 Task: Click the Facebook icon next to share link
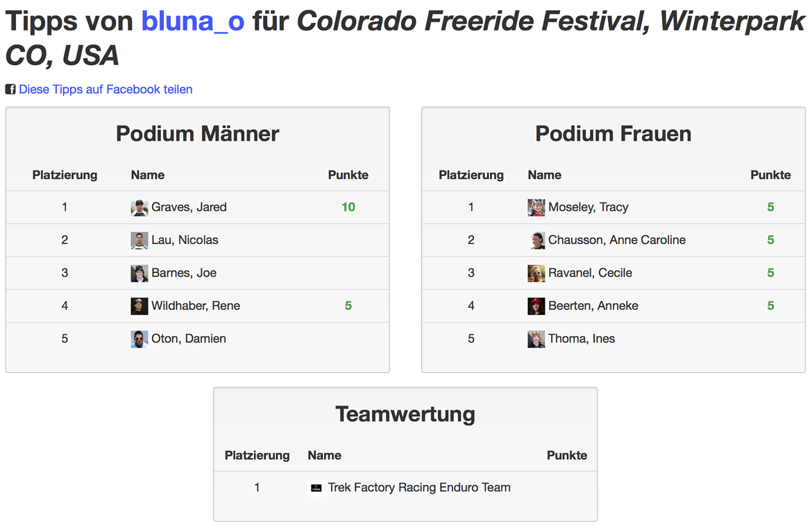coord(10,89)
